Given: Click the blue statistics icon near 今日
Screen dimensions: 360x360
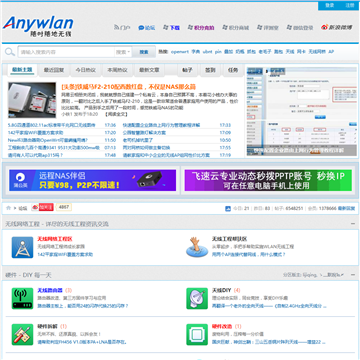Looking at the screenshot, I should tap(228, 208).
